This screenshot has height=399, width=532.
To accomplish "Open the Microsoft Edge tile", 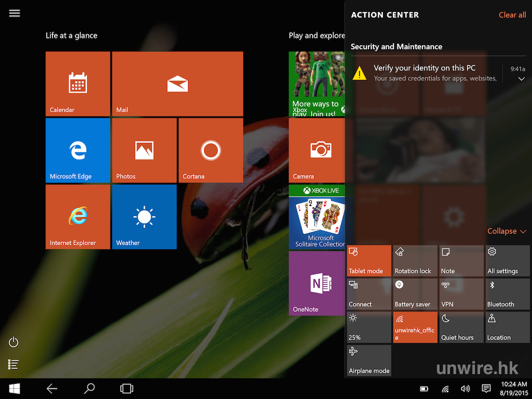I will 77,150.
